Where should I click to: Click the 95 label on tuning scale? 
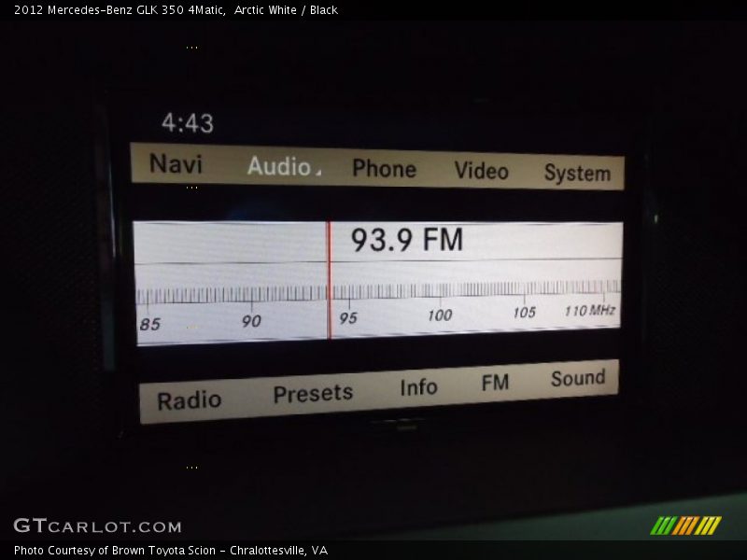tap(347, 318)
